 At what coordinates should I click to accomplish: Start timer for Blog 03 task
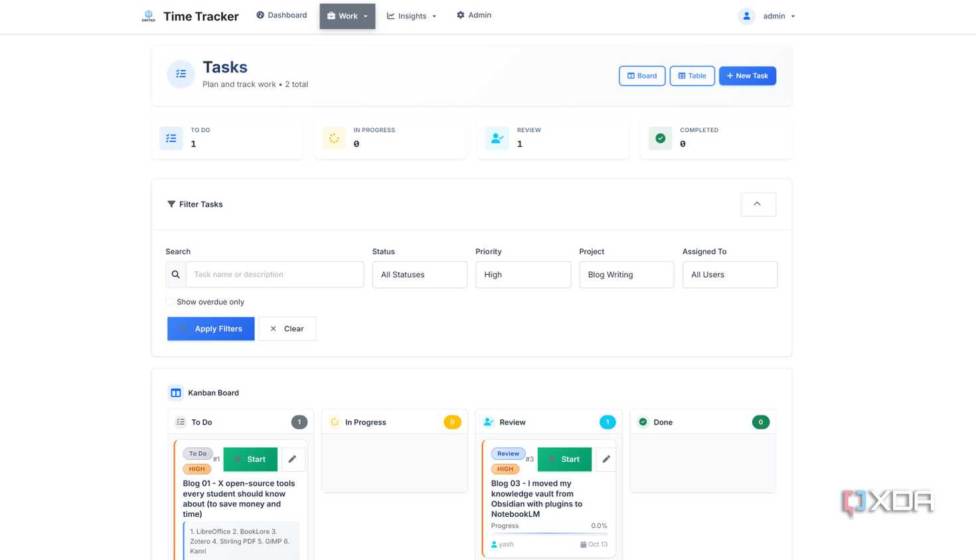tap(564, 459)
